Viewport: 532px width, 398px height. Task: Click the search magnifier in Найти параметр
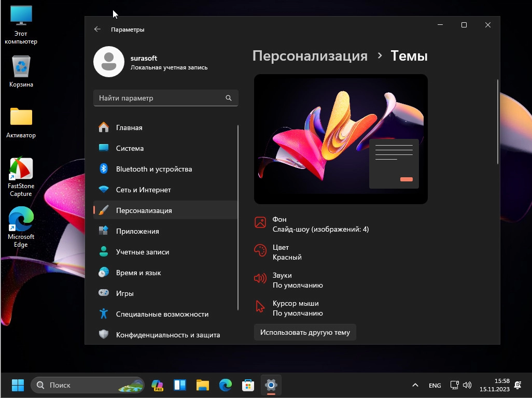point(229,98)
